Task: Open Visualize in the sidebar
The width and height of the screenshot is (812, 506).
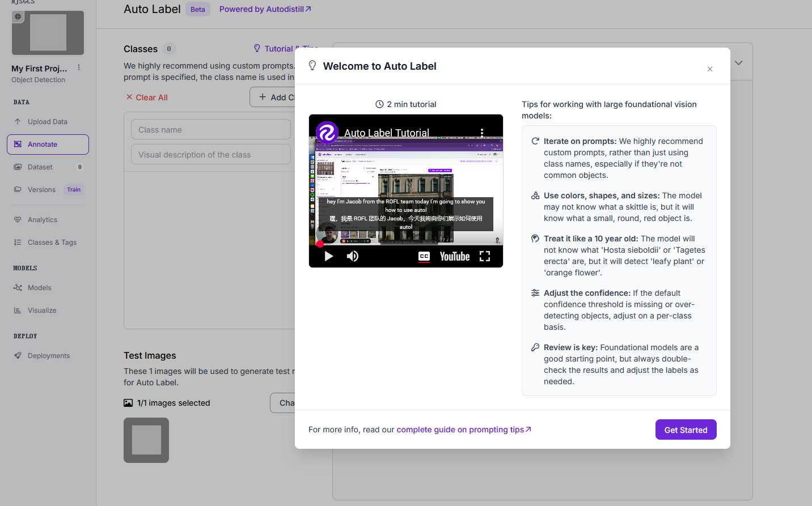Action: click(x=48, y=311)
